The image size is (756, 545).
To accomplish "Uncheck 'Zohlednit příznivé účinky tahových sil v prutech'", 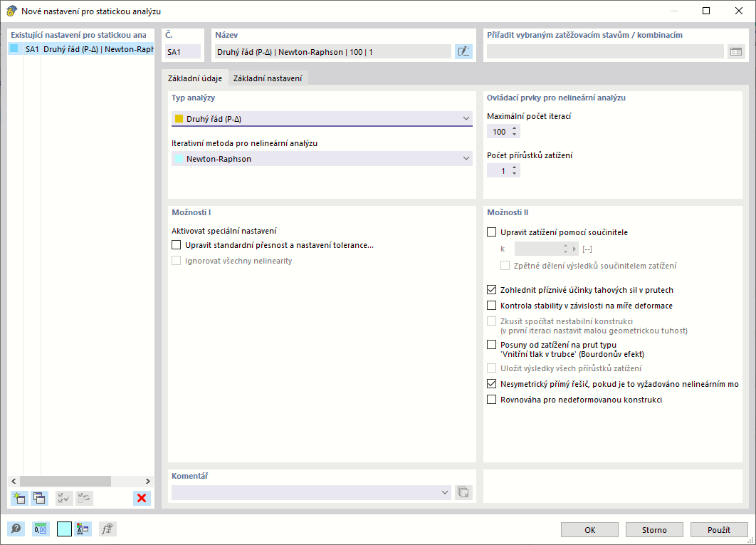I will [x=491, y=289].
